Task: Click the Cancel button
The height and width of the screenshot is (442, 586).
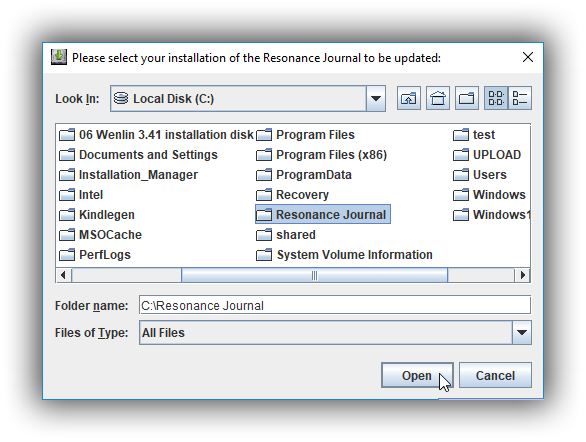Action: tap(495, 375)
